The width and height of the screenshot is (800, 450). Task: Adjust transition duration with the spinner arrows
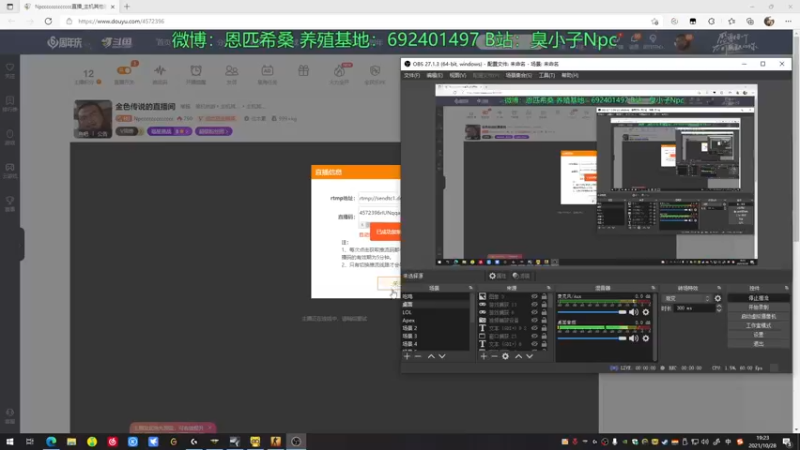pyautogui.click(x=719, y=308)
